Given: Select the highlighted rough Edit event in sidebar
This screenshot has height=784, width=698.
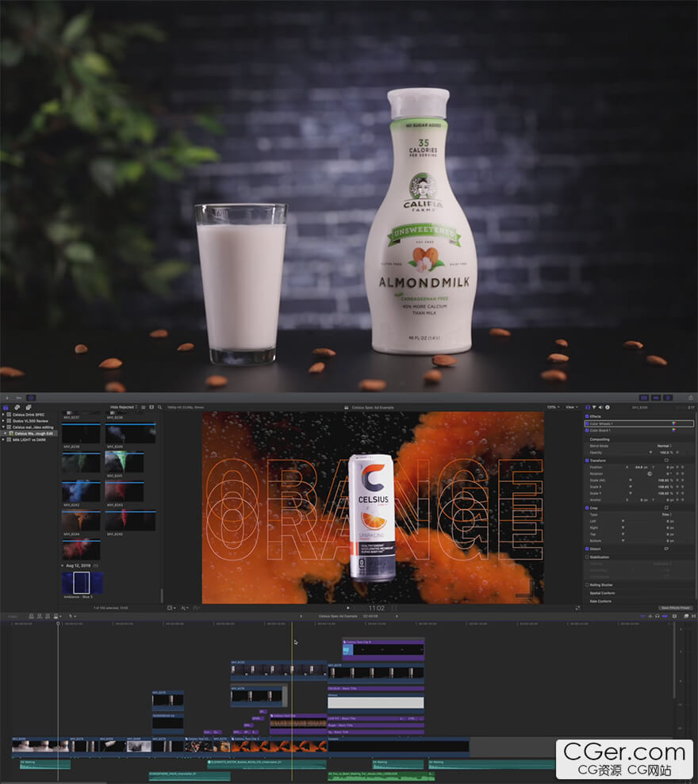Looking at the screenshot, I should click(x=29, y=434).
